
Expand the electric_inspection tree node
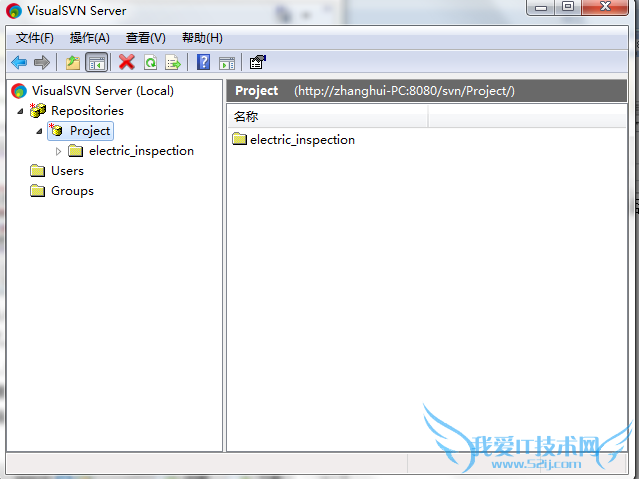[58, 151]
